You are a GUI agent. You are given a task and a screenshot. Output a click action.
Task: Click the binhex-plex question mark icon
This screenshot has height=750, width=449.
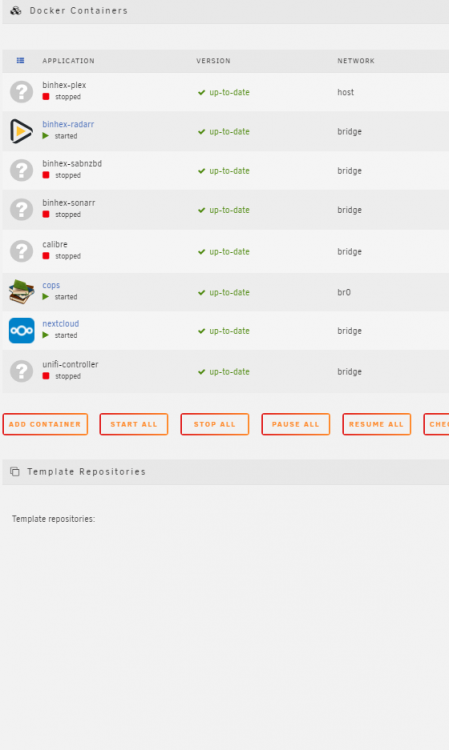coord(22,92)
